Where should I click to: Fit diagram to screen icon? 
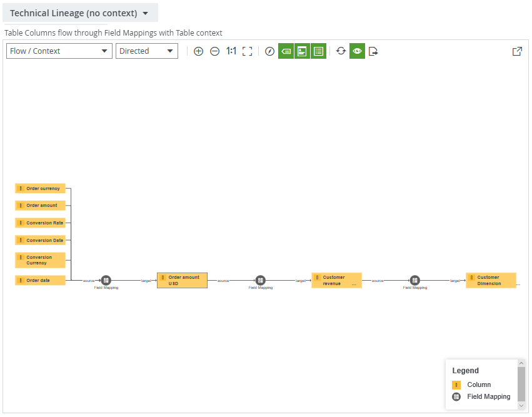[x=247, y=51]
